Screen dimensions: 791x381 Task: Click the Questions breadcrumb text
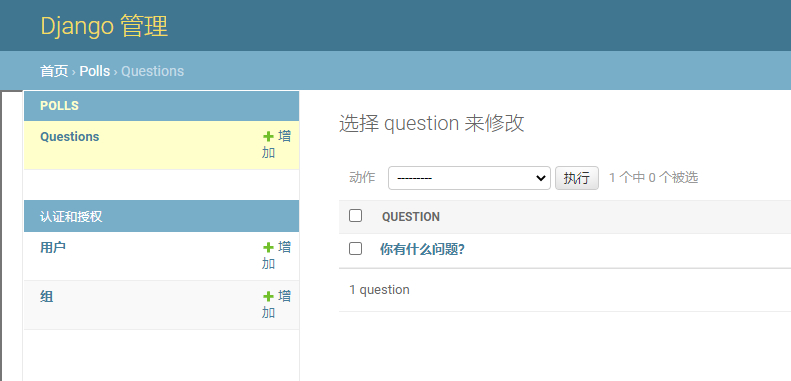click(152, 71)
